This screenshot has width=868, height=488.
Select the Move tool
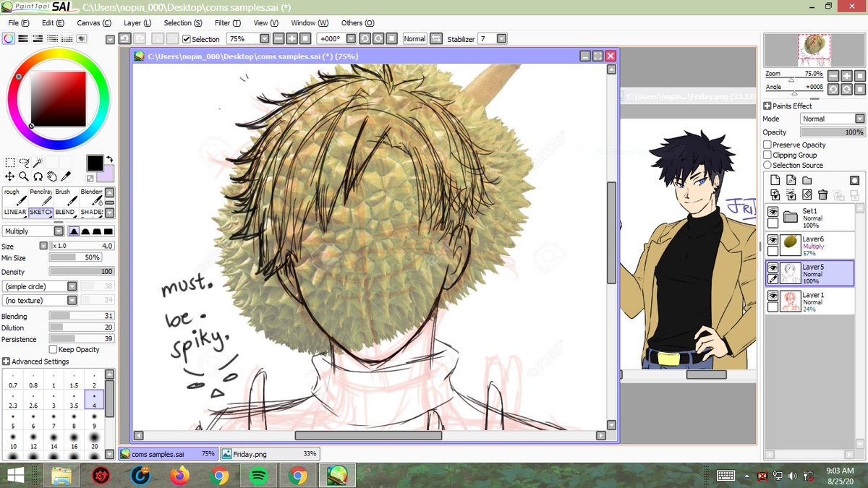click(x=10, y=176)
